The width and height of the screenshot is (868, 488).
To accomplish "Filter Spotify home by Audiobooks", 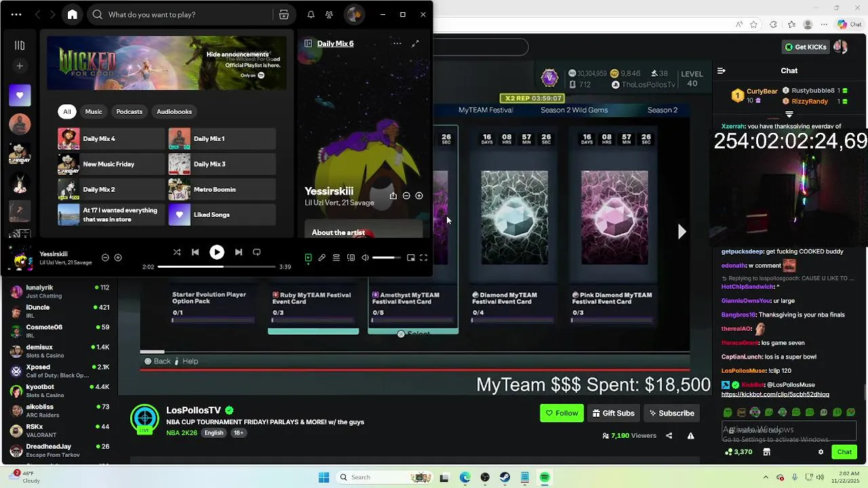I will [174, 112].
